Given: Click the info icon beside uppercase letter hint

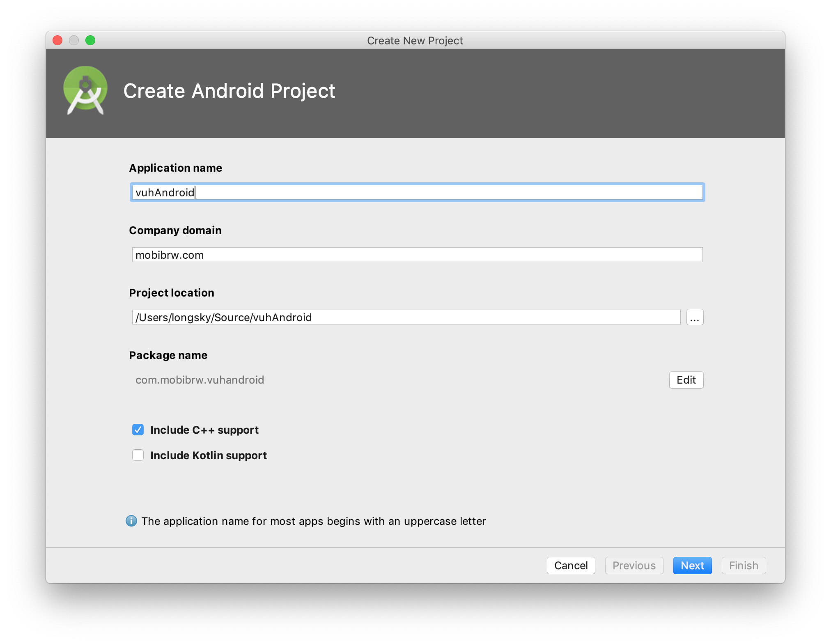Looking at the screenshot, I should (x=131, y=521).
